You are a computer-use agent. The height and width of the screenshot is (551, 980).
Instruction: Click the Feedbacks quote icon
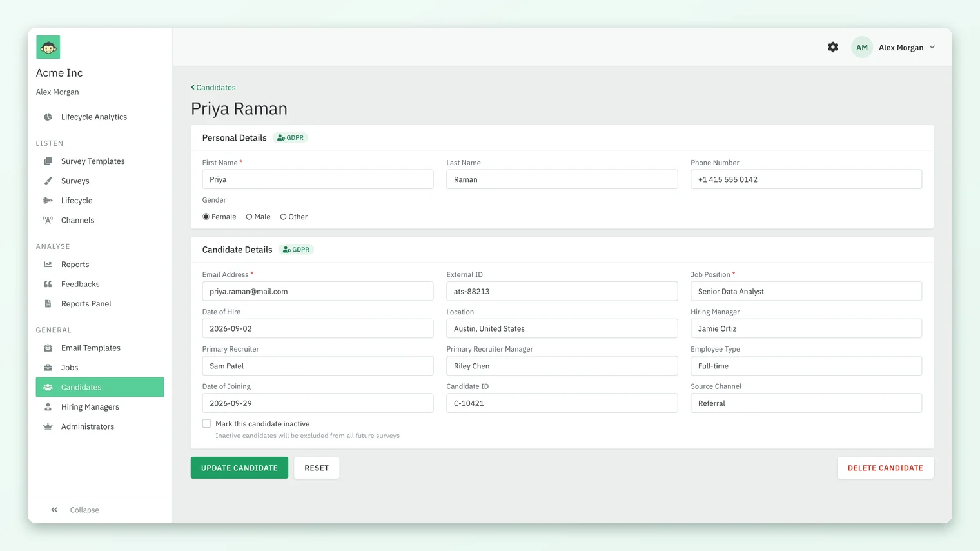(x=48, y=284)
